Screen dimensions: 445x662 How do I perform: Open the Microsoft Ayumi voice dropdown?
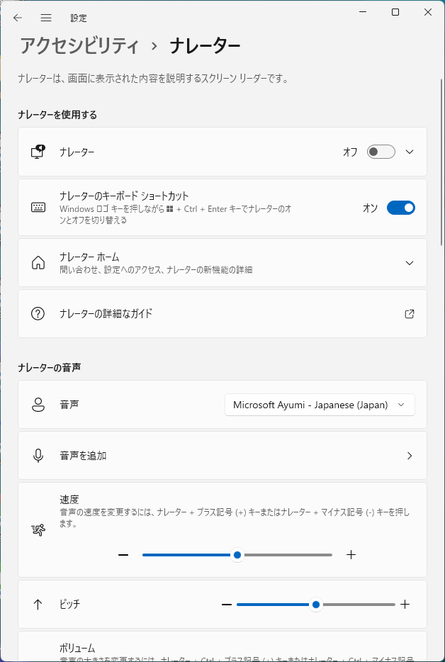[320, 405]
